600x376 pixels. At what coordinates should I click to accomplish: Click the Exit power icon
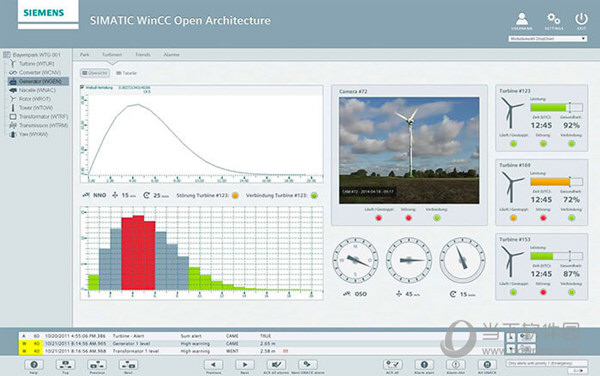pyautogui.click(x=581, y=19)
